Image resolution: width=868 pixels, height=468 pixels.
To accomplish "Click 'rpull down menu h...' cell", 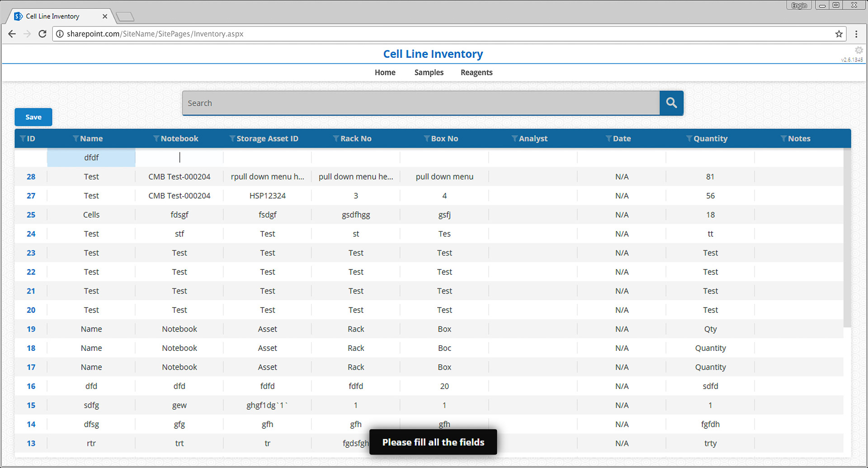I will [x=267, y=177].
